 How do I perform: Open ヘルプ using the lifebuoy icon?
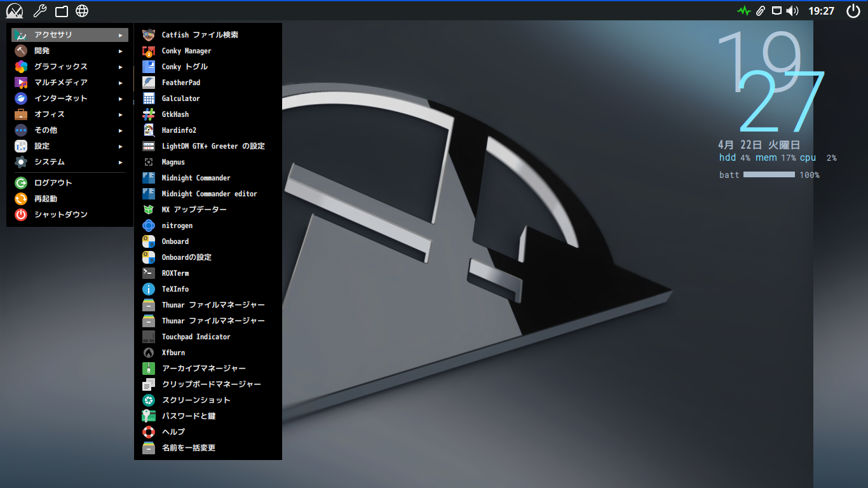pos(149,432)
